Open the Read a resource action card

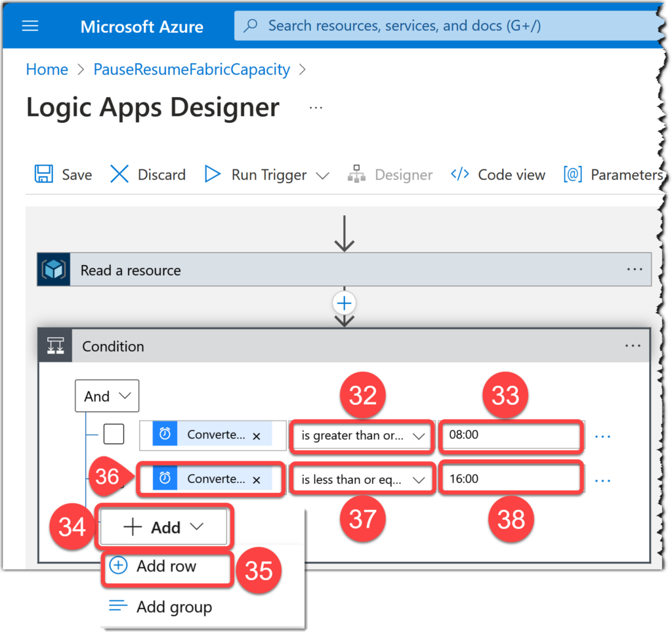point(344,270)
